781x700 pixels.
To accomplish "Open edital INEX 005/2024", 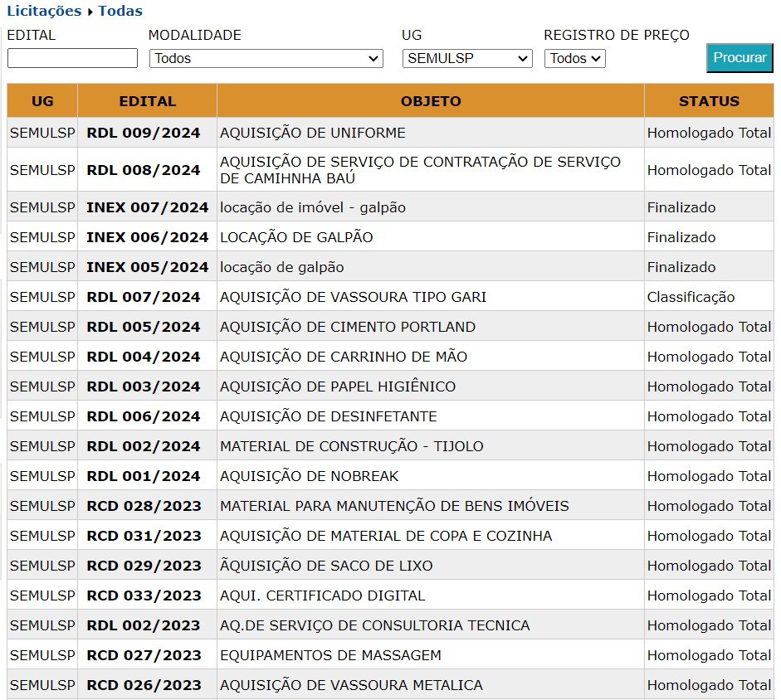I will click(148, 267).
